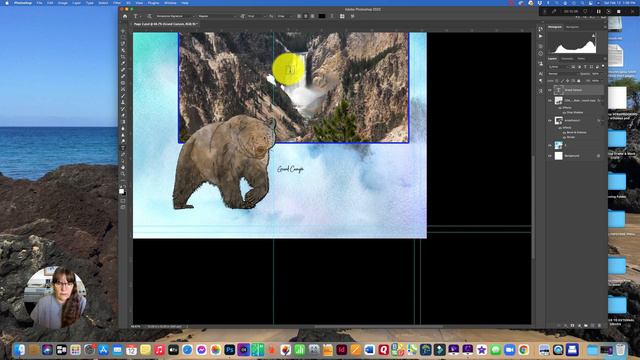Select the Grand Canyon layer thumbnail
Screen dimensions: 640x360
558,90
